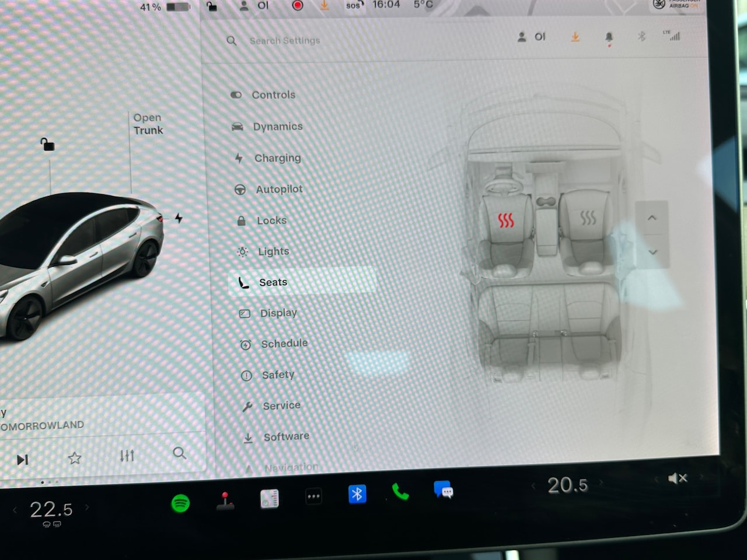Open the Spotify app in bottom bar
Image resolution: width=747 pixels, height=560 pixels.
pyautogui.click(x=180, y=503)
